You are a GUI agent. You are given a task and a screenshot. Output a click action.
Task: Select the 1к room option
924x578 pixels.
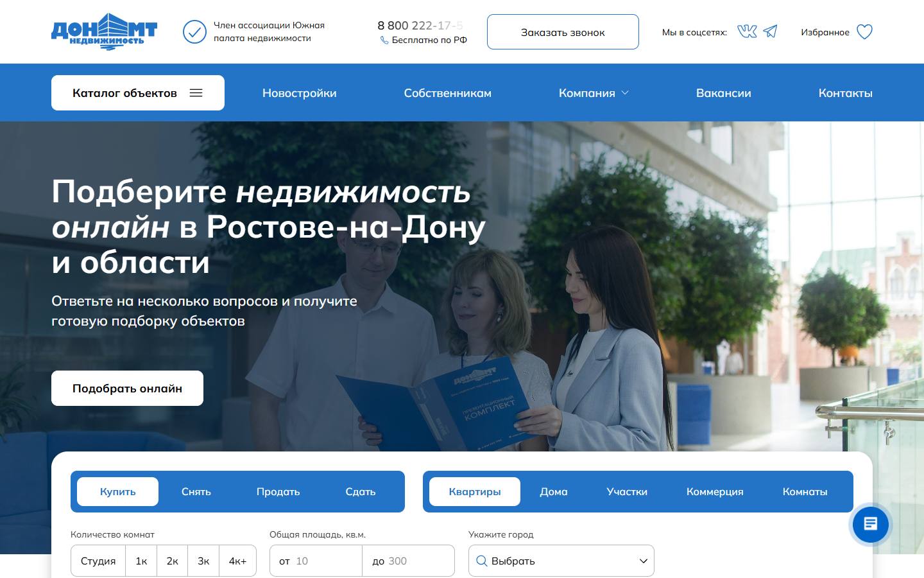(141, 561)
